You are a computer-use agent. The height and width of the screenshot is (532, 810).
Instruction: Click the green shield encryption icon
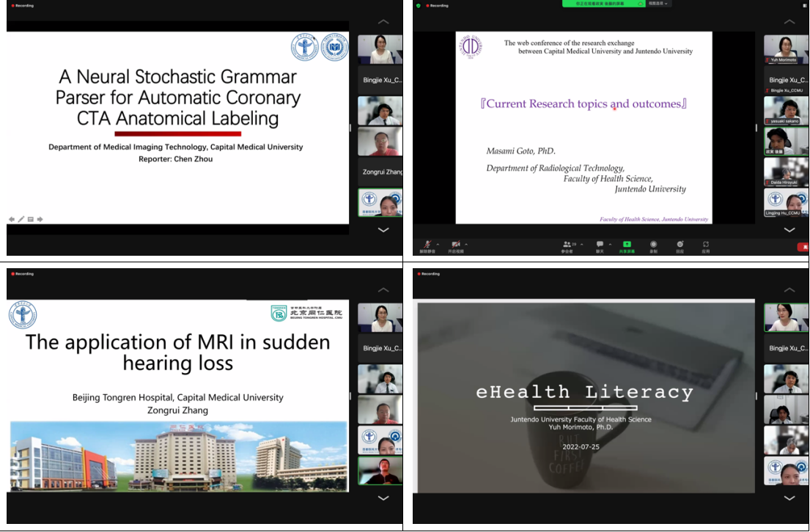pyautogui.click(x=419, y=5)
